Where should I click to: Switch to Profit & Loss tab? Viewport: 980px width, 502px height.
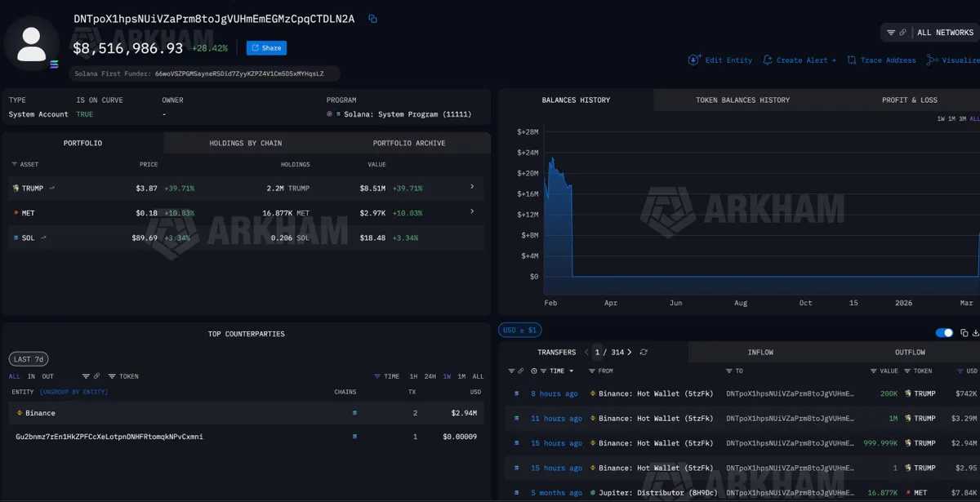(x=909, y=100)
